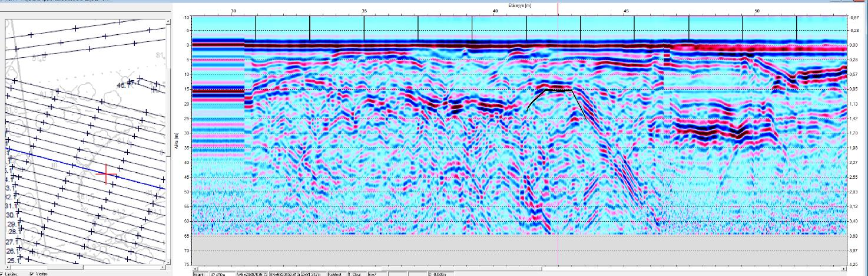Click the red crosshair marker on the map

[x=106, y=173]
